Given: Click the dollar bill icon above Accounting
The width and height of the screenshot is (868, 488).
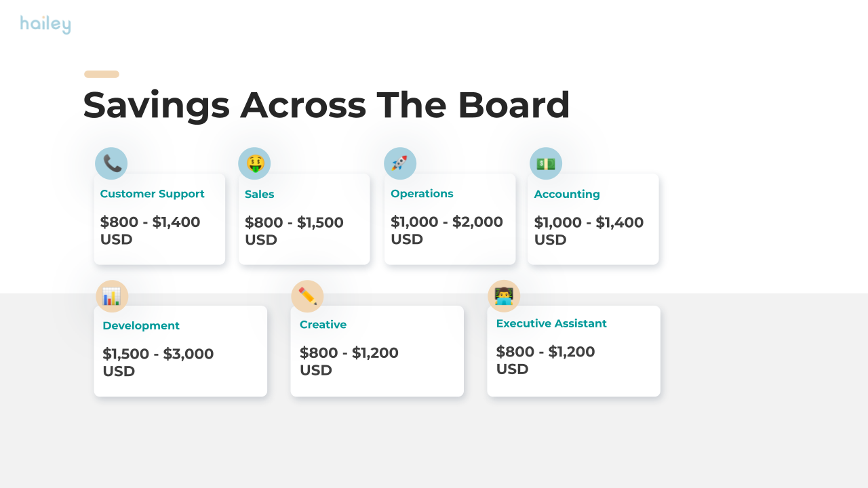Looking at the screenshot, I should [546, 163].
